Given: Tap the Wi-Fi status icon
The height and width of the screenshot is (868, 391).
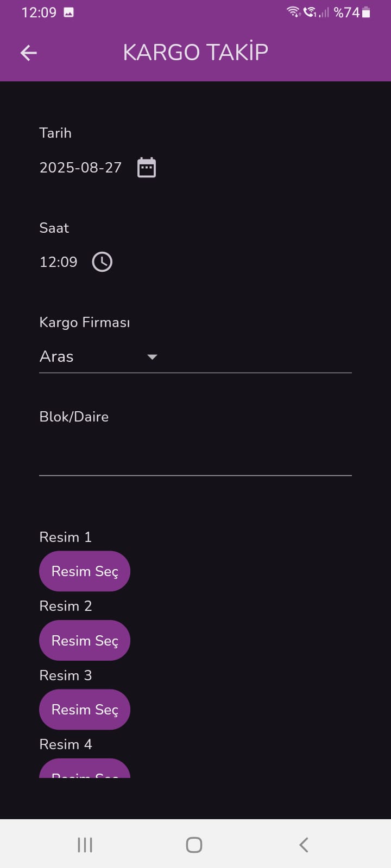Looking at the screenshot, I should coord(293,12).
